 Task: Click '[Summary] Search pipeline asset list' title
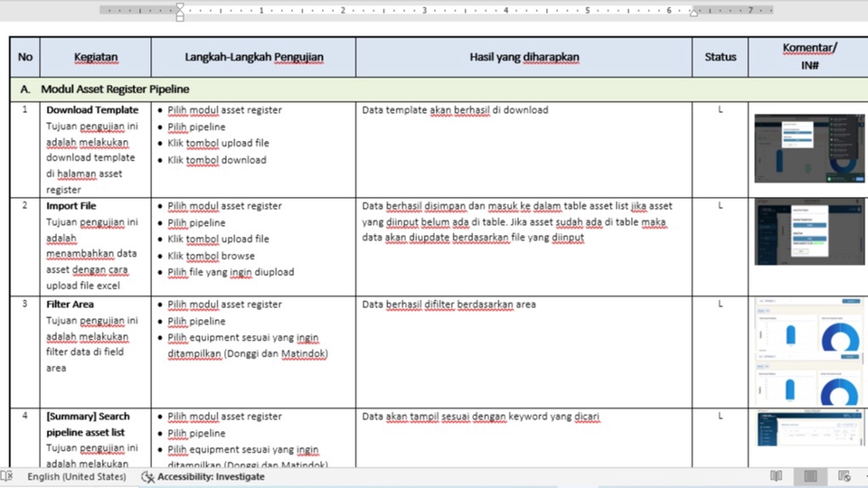click(88, 425)
